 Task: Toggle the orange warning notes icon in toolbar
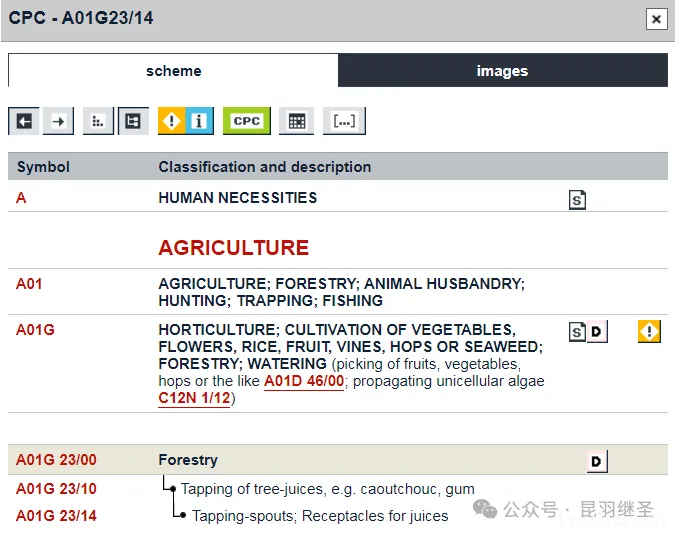point(172,121)
